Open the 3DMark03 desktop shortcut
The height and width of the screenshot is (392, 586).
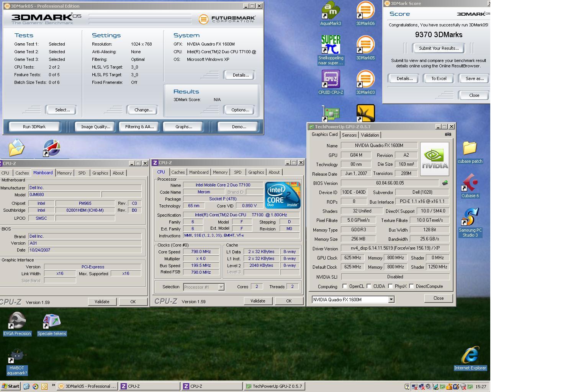[365, 82]
